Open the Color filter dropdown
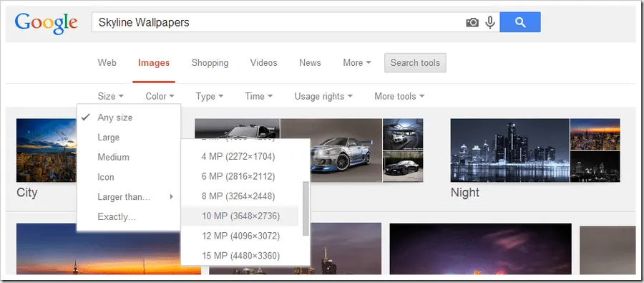Viewport: 644px width, 283px height. click(x=160, y=96)
